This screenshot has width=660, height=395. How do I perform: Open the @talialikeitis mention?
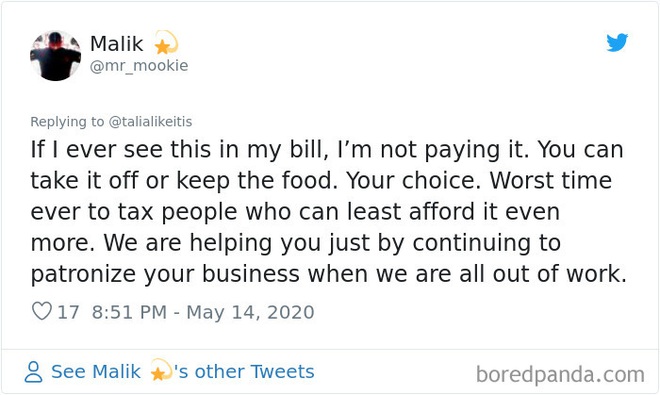pos(150,122)
